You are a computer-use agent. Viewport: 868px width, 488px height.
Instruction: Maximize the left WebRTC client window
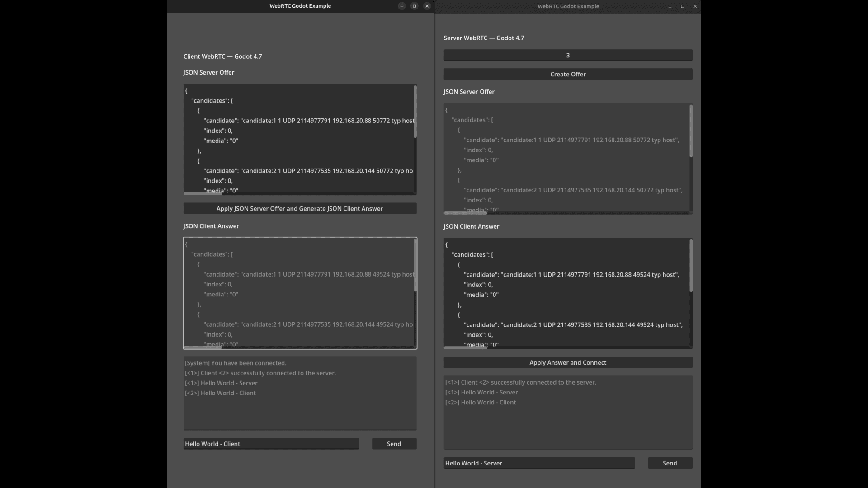point(414,6)
